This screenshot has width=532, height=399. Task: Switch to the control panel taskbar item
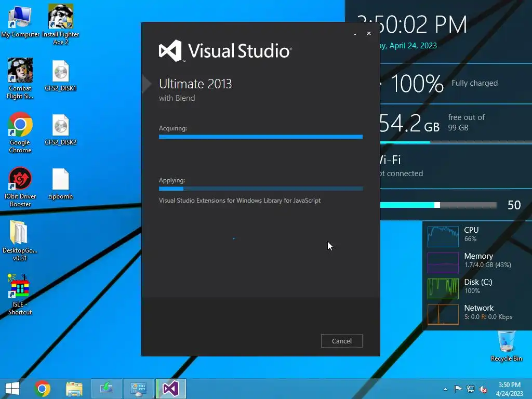[x=138, y=389]
